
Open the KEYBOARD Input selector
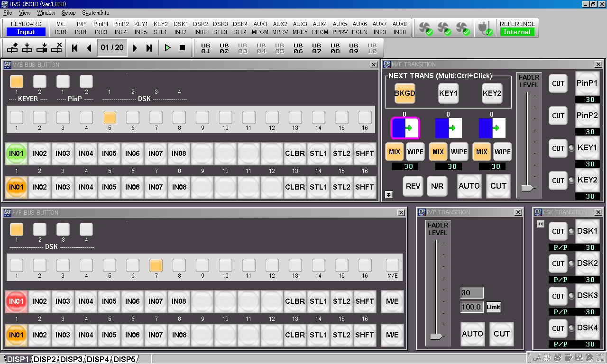26,32
